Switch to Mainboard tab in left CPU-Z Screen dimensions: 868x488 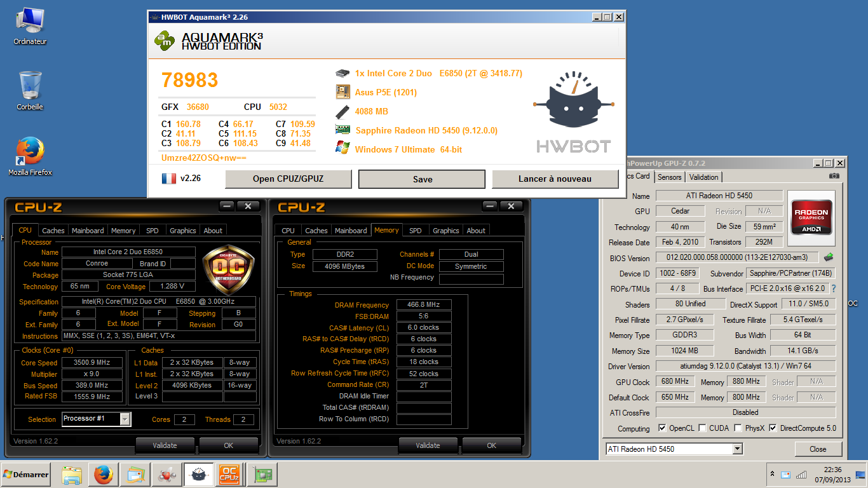[88, 231]
